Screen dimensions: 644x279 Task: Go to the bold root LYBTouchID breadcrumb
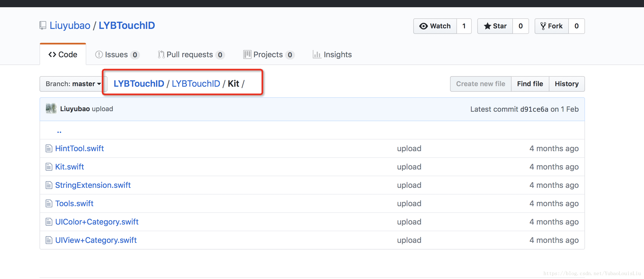point(139,84)
